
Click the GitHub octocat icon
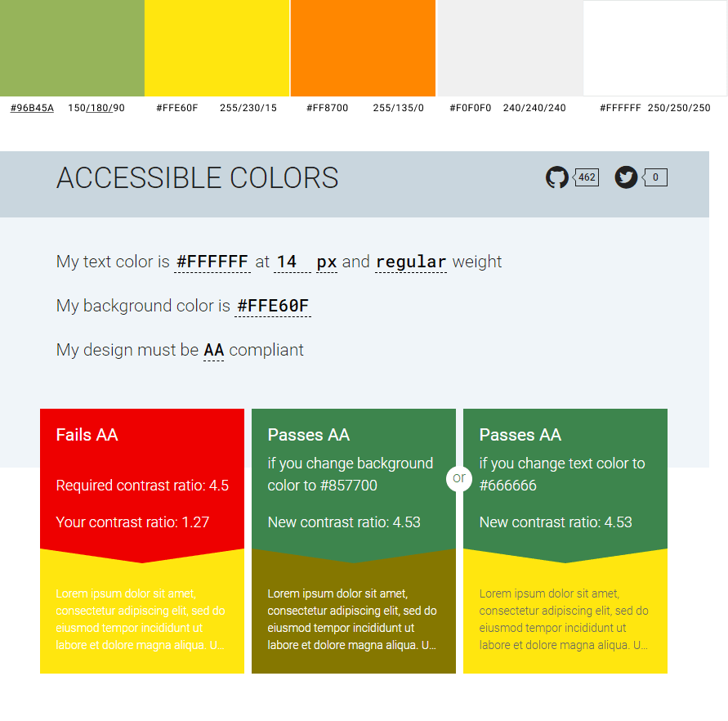(x=556, y=177)
